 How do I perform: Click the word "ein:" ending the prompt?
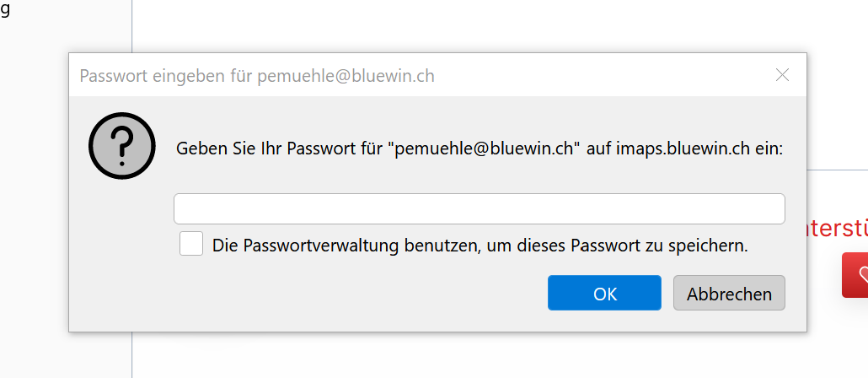click(768, 149)
